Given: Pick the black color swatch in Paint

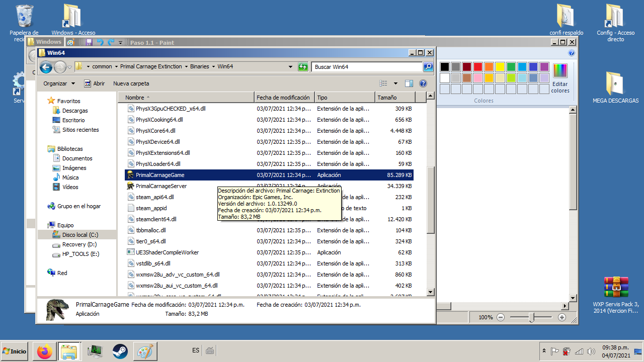Looking at the screenshot, I should 445,67.
